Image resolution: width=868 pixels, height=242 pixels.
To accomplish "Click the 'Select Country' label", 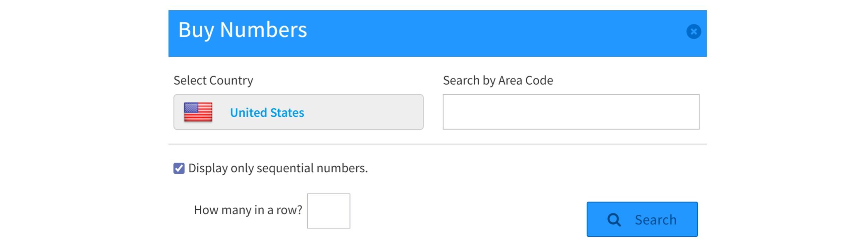I will (x=213, y=81).
